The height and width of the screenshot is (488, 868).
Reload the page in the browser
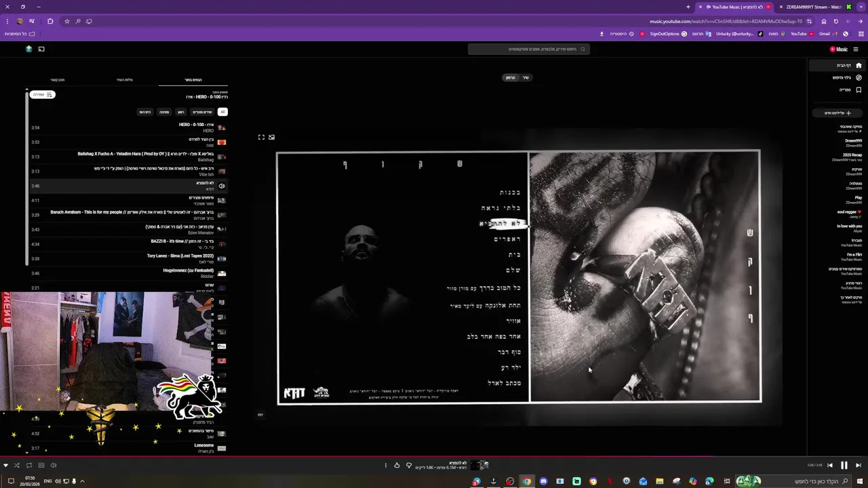[836, 21]
